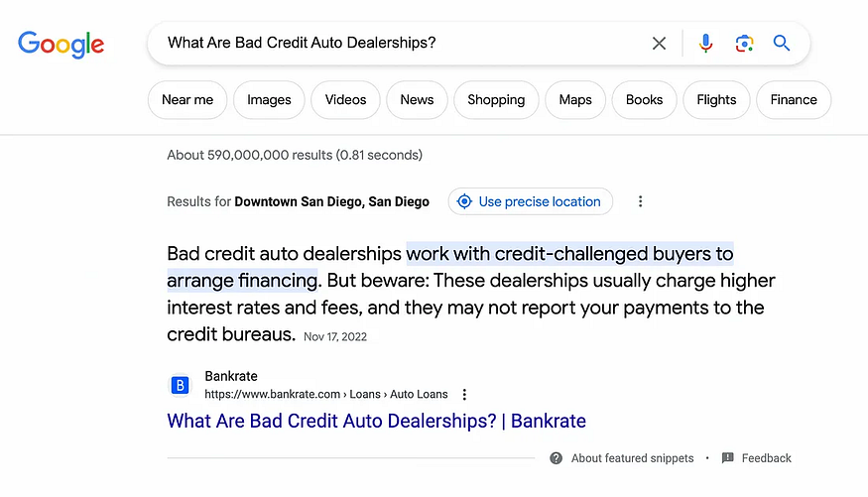The image size is (868, 497).
Task: Open Bankrate result three-dot menu
Action: [464, 394]
